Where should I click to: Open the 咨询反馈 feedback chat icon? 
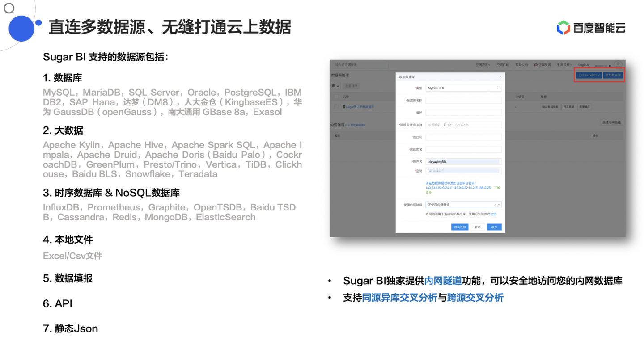(536, 65)
